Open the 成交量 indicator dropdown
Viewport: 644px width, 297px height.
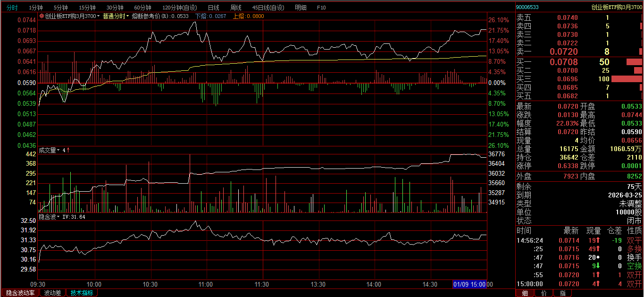(x=58, y=150)
